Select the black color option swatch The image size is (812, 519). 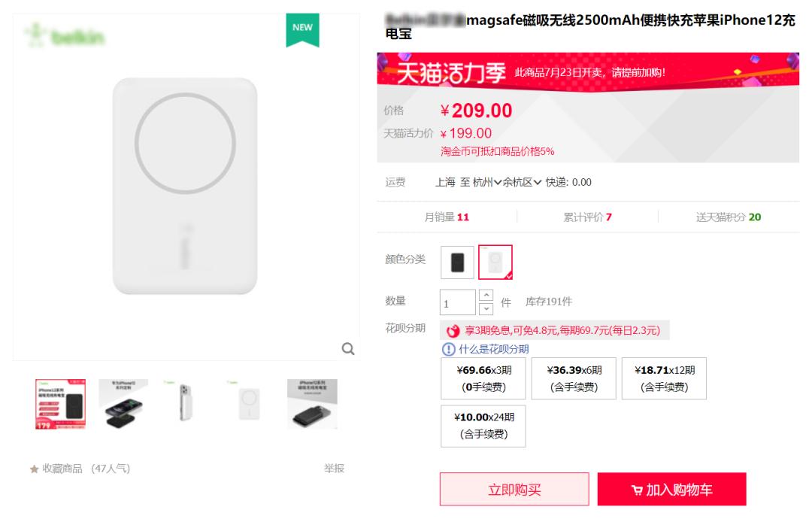[x=457, y=263]
